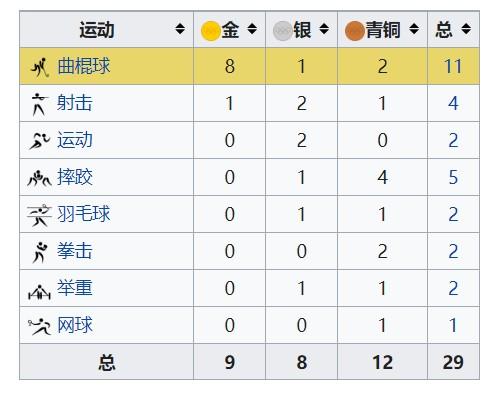Screen dimensions: 491x395
Task: Sort table by 总 total column arrows
Action: click(x=466, y=29)
